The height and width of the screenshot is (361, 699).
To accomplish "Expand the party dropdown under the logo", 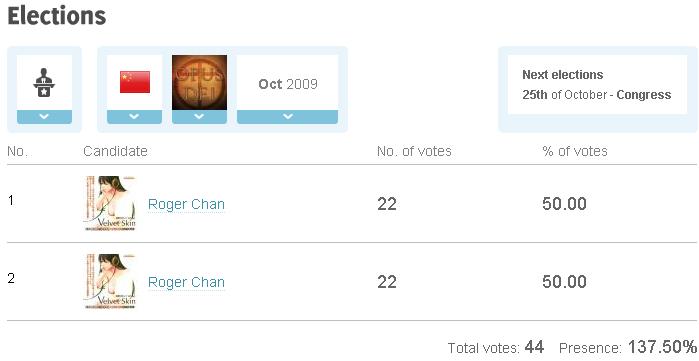I will [x=199, y=117].
